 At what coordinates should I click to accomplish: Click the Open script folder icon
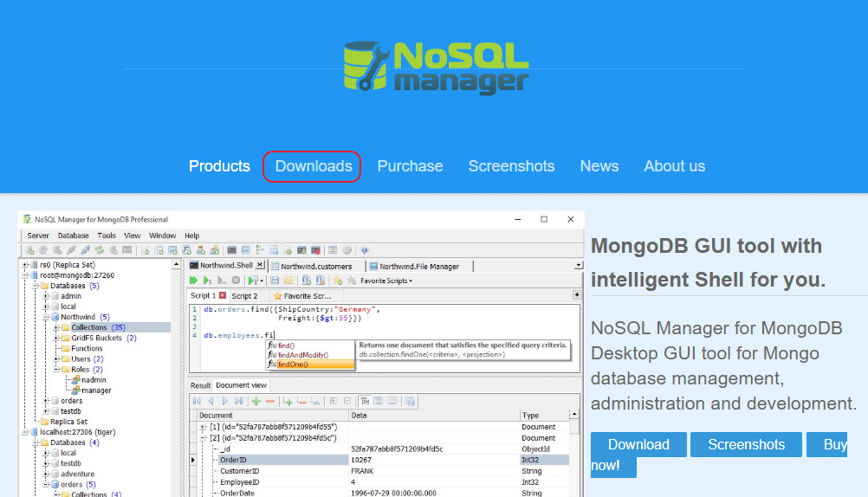pos(288,281)
